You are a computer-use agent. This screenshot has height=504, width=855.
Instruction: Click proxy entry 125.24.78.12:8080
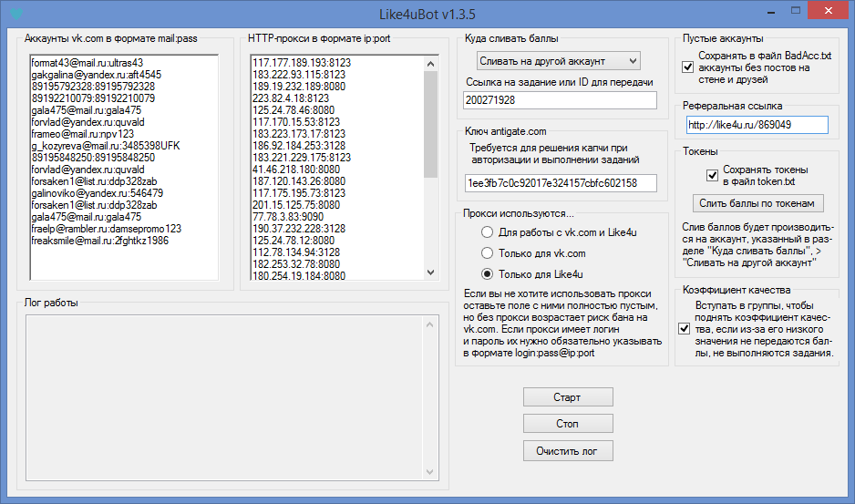pyautogui.click(x=294, y=242)
